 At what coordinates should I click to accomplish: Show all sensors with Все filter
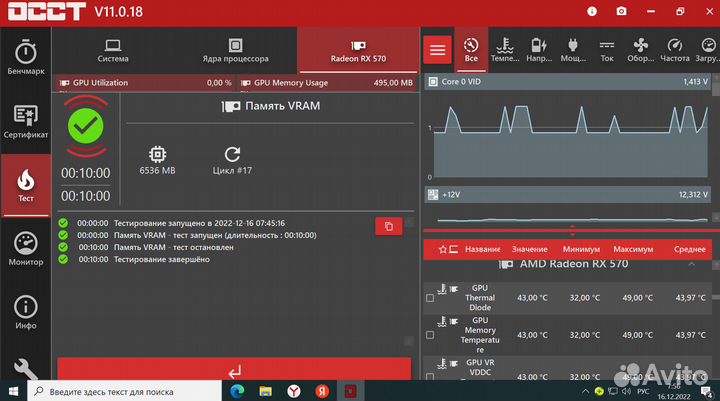pyautogui.click(x=471, y=50)
